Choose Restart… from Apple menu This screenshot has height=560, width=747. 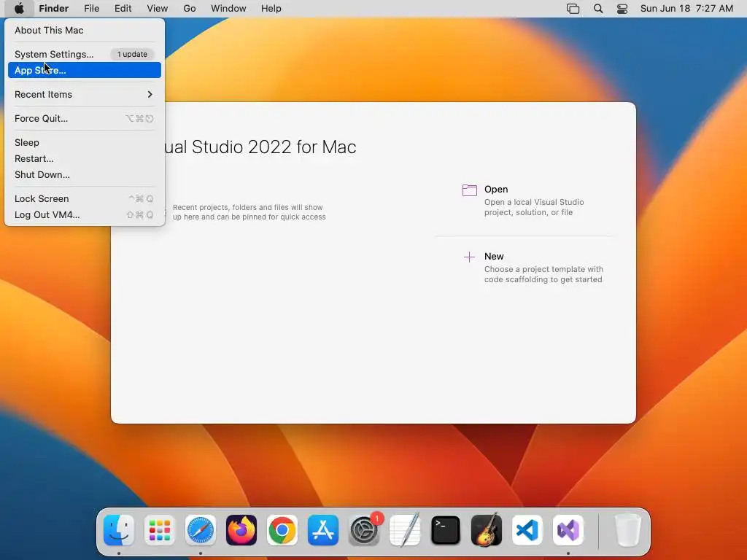(85, 158)
